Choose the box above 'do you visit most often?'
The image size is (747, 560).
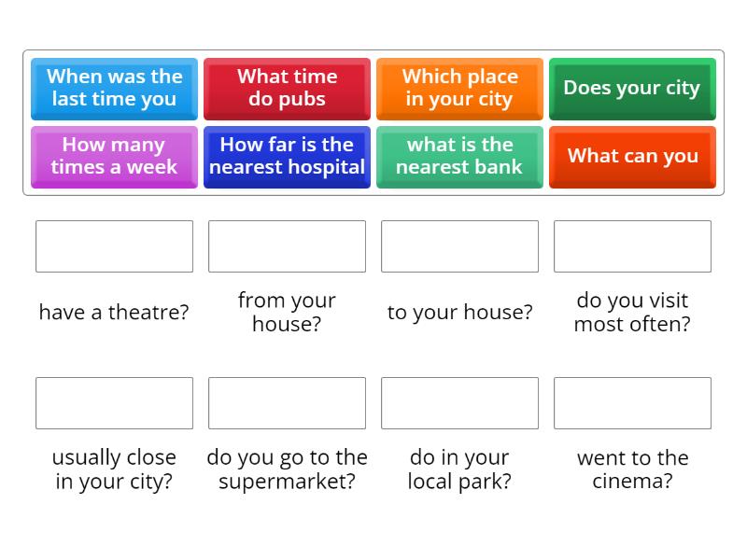pyautogui.click(x=632, y=246)
